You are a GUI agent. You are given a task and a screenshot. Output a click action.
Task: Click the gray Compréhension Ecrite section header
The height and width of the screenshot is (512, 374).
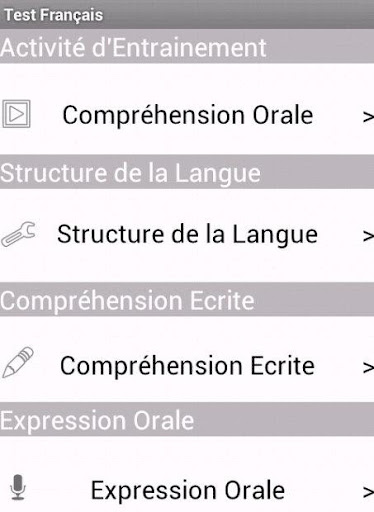(127, 300)
